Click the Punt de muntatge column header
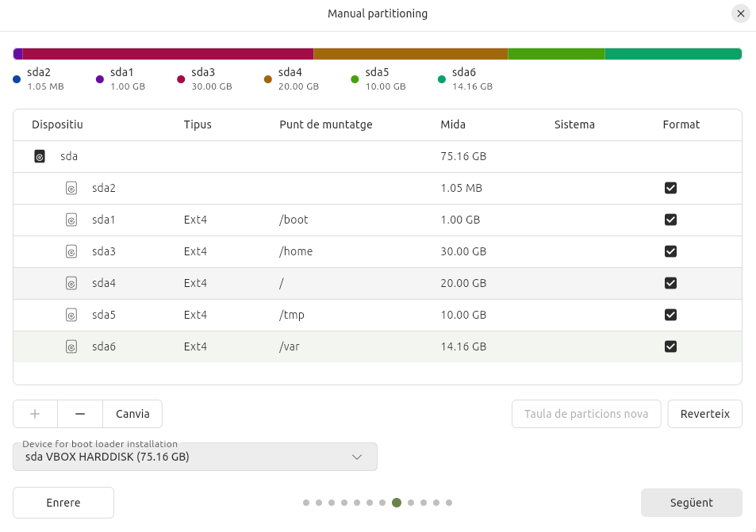The image size is (756, 532). click(325, 124)
